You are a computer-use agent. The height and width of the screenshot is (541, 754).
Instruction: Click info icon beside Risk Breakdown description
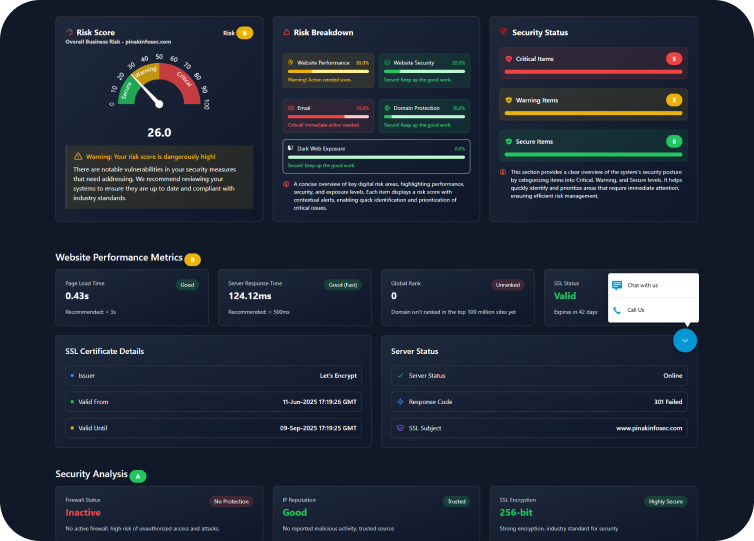click(x=286, y=184)
